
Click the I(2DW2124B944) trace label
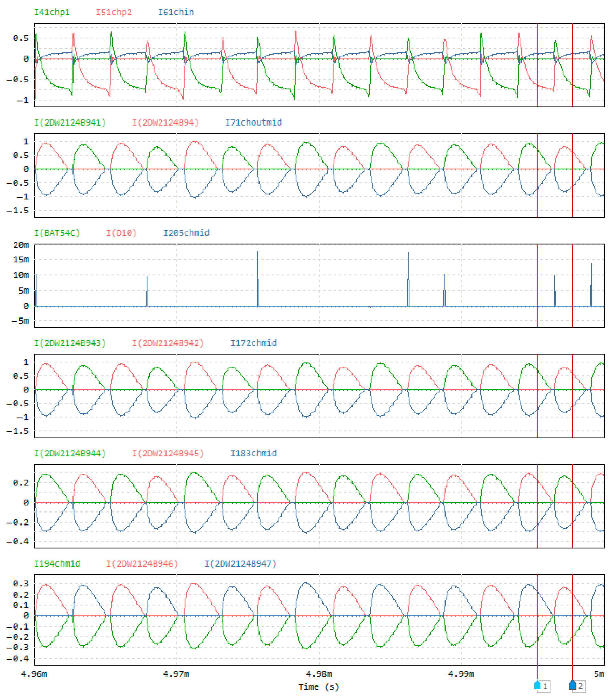pyautogui.click(x=70, y=453)
